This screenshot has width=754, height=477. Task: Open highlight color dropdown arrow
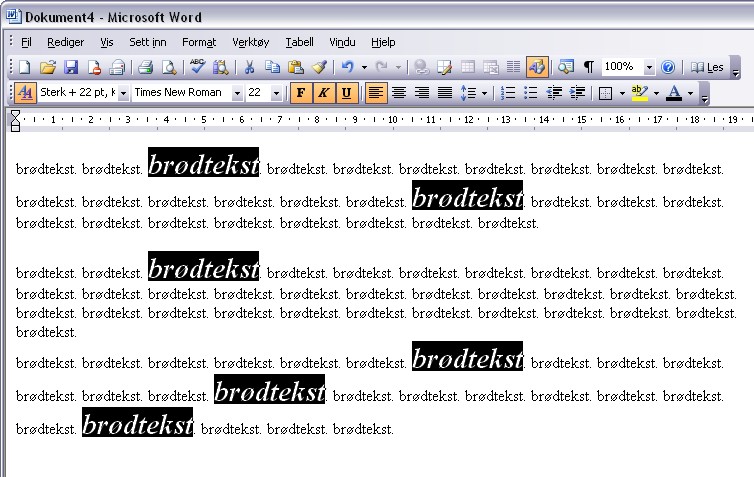656,93
